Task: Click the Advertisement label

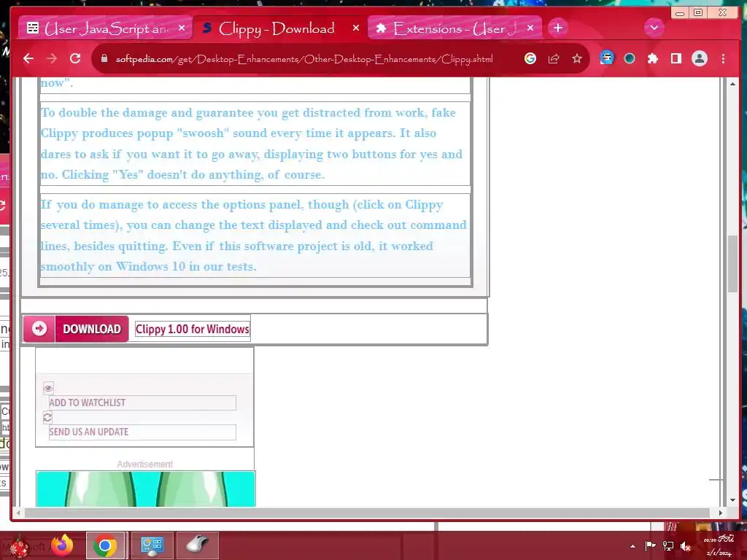Action: (145, 464)
